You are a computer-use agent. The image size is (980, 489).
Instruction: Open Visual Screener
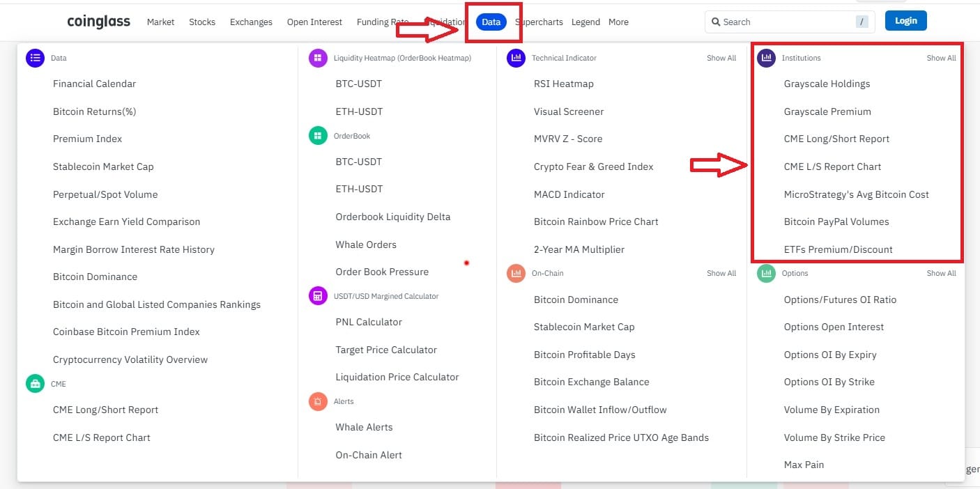569,111
